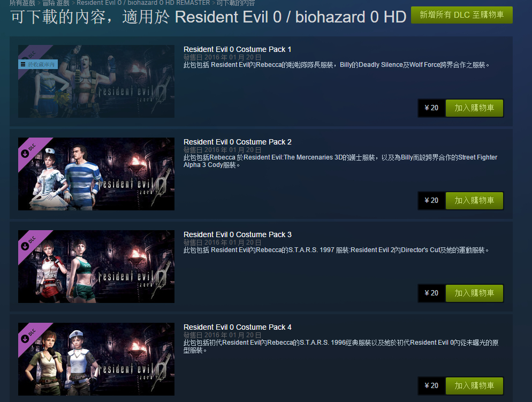Open the Costume Pack 3 thumbnail image
The image size is (532, 402).
click(x=96, y=267)
